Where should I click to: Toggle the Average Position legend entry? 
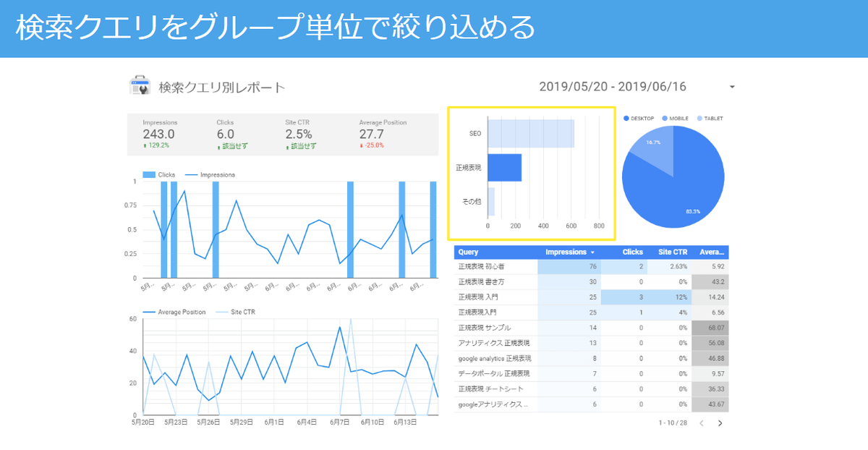click(174, 312)
